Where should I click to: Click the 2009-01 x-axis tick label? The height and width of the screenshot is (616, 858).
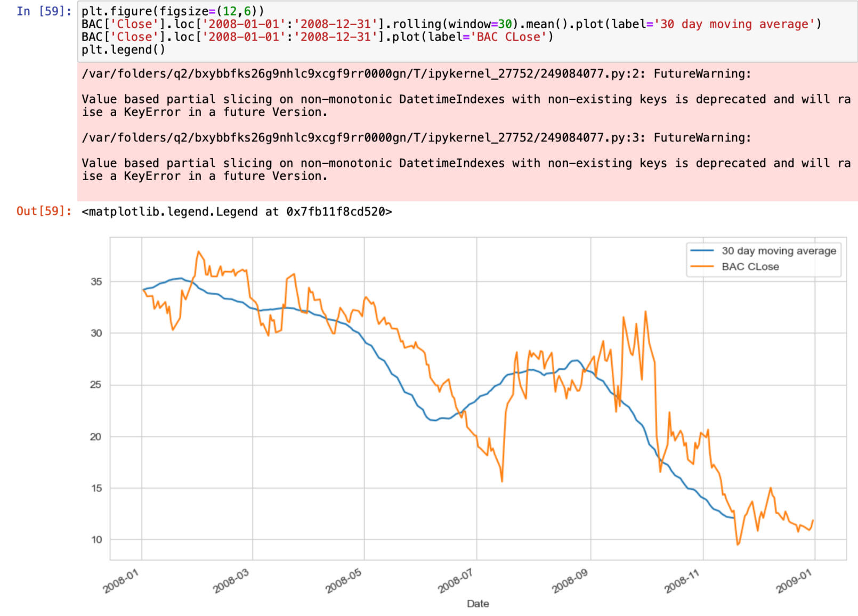click(794, 581)
